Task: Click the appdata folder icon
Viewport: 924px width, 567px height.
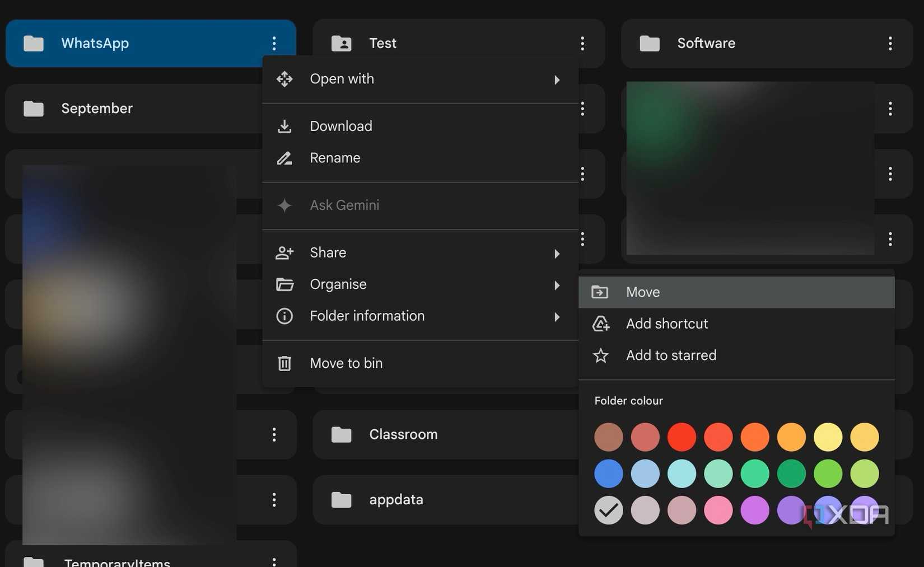Action: pyautogui.click(x=341, y=499)
